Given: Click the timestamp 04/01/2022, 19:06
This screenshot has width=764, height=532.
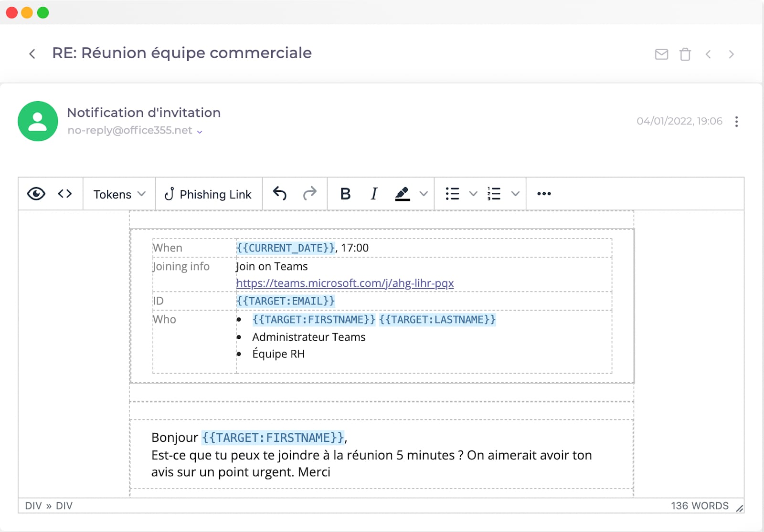Looking at the screenshot, I should click(x=679, y=121).
